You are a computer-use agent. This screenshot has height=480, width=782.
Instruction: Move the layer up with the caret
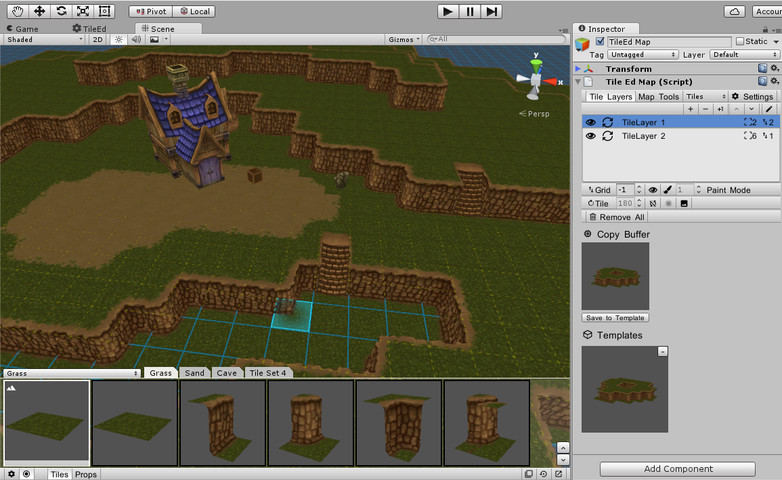736,109
